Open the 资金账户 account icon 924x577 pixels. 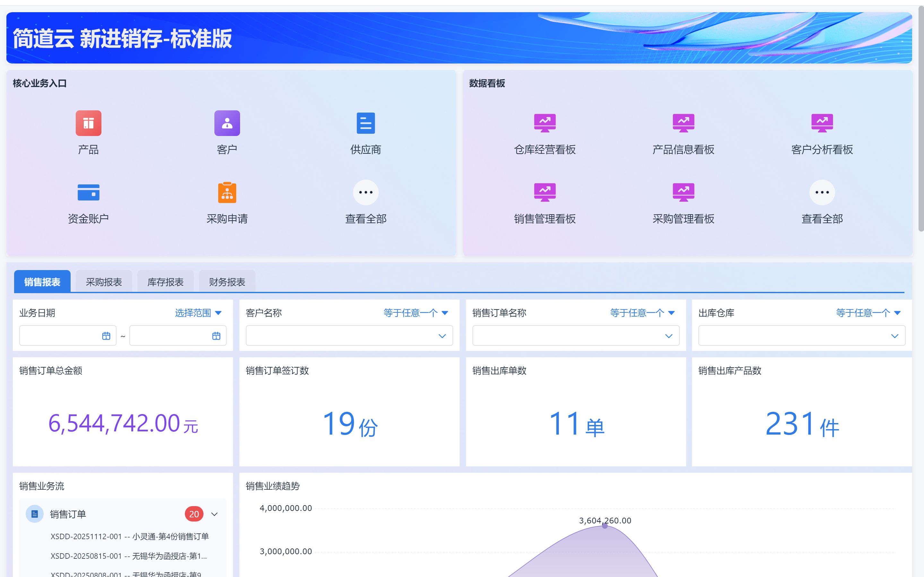coord(88,192)
